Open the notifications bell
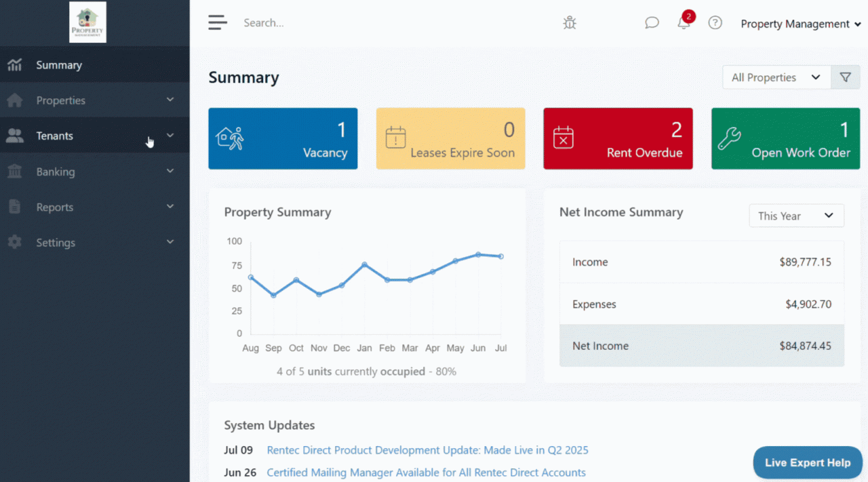868x482 pixels. tap(684, 23)
